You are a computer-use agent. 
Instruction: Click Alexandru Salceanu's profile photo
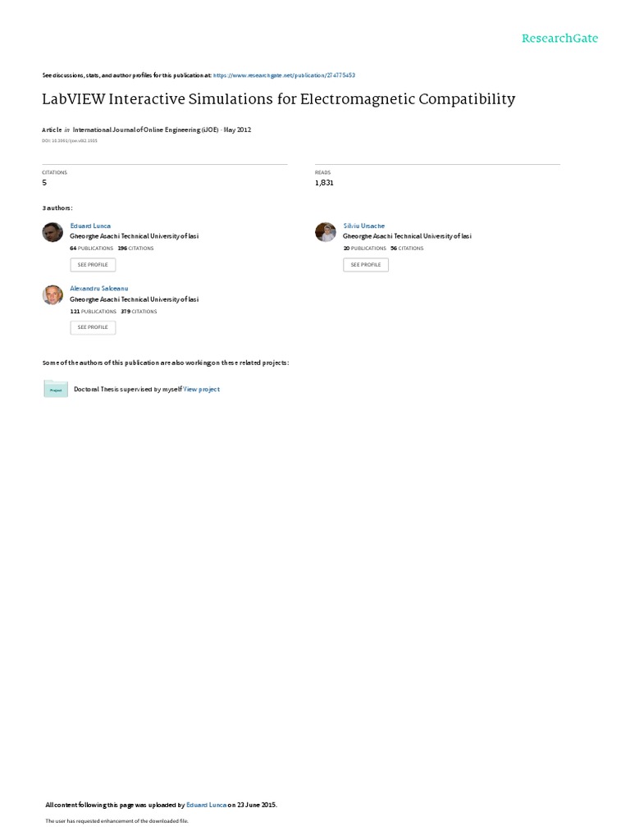pyautogui.click(x=52, y=294)
